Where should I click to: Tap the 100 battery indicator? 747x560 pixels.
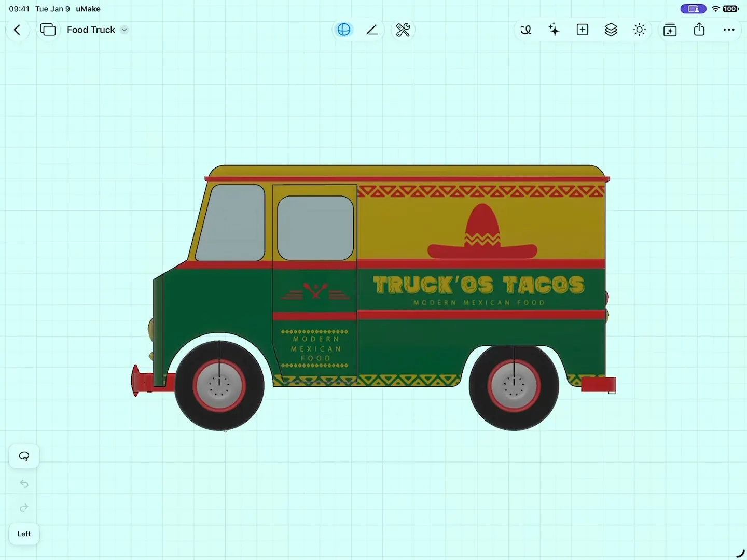(x=730, y=9)
